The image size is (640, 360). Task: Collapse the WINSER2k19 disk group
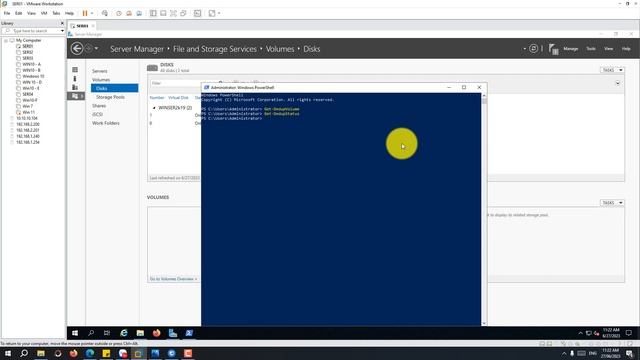(x=154, y=108)
